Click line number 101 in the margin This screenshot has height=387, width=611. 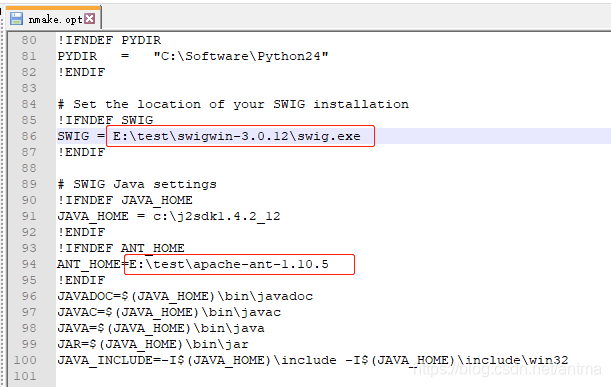coord(25,376)
